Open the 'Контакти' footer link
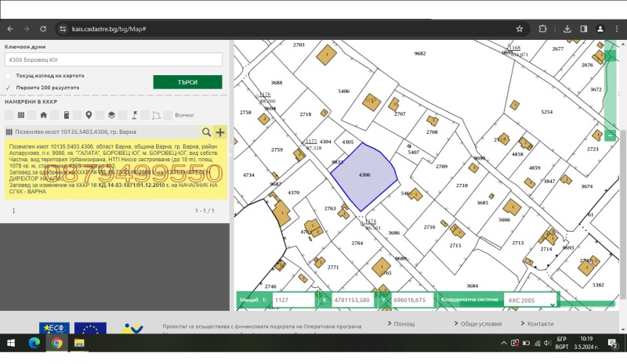The width and height of the screenshot is (627, 364). [538, 323]
